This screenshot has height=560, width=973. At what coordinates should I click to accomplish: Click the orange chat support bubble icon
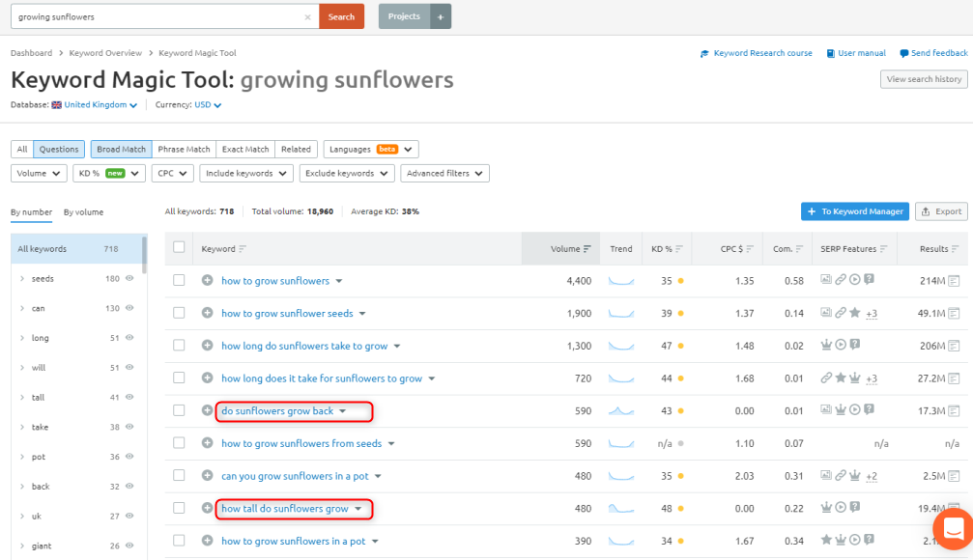point(953,529)
